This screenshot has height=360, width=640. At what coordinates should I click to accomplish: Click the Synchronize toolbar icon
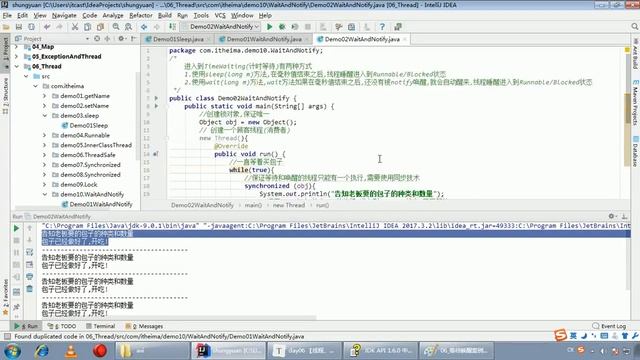coord(31,27)
